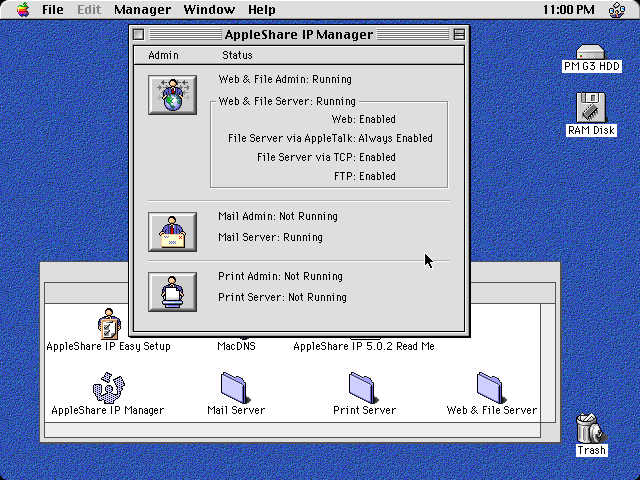Click the 'Web & File Admin: Running' status text
Image resolution: width=640 pixels, height=480 pixels.
pyautogui.click(x=285, y=79)
